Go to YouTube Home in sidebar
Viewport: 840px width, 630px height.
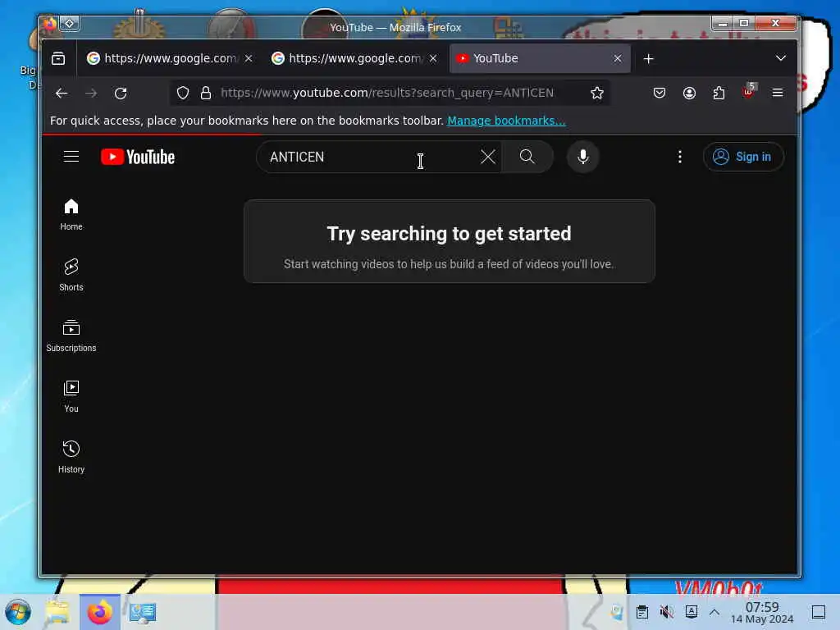pyautogui.click(x=71, y=214)
